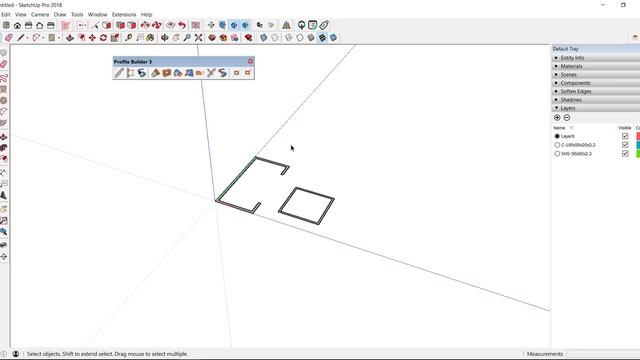Expand the Materials panel
This screenshot has height=360, width=640.
pyautogui.click(x=596, y=66)
